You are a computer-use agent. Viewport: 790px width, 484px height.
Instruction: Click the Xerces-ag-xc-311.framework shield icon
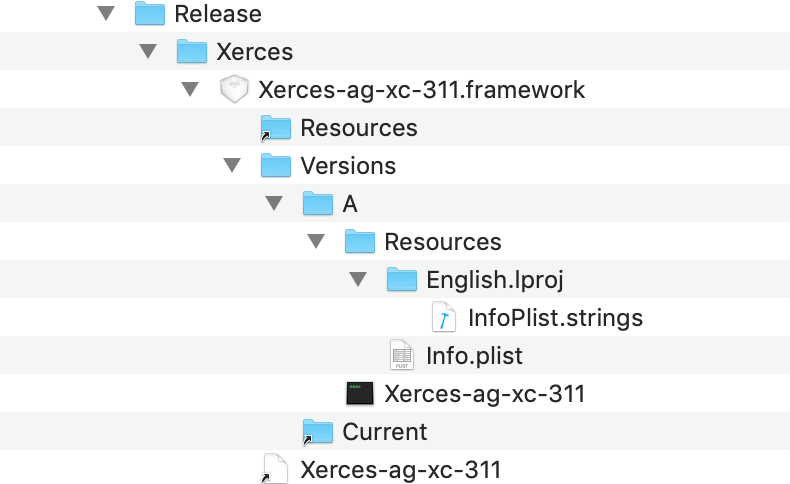[x=233, y=90]
